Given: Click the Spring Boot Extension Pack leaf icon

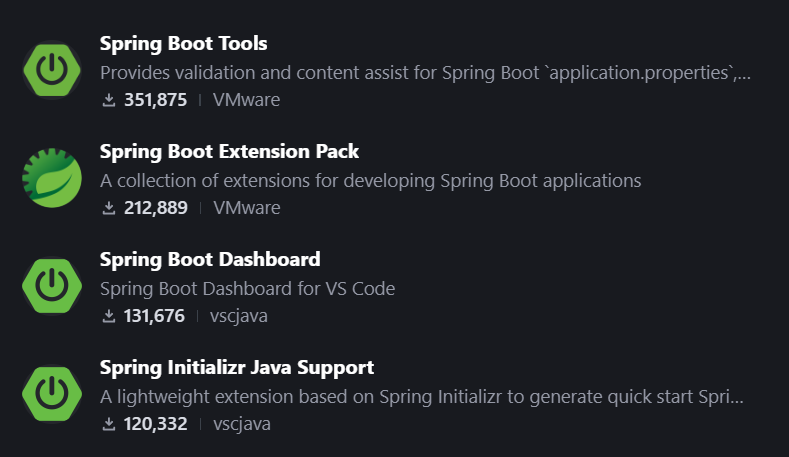Looking at the screenshot, I should coord(52,178).
